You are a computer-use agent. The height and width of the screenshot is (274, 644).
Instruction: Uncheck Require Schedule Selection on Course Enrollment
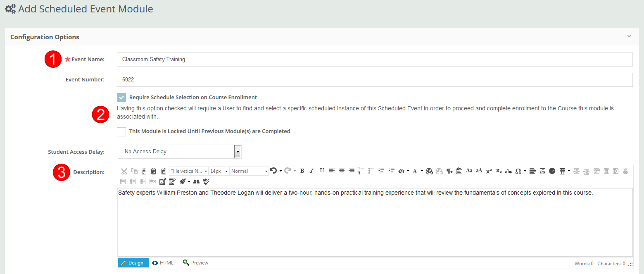(x=121, y=98)
